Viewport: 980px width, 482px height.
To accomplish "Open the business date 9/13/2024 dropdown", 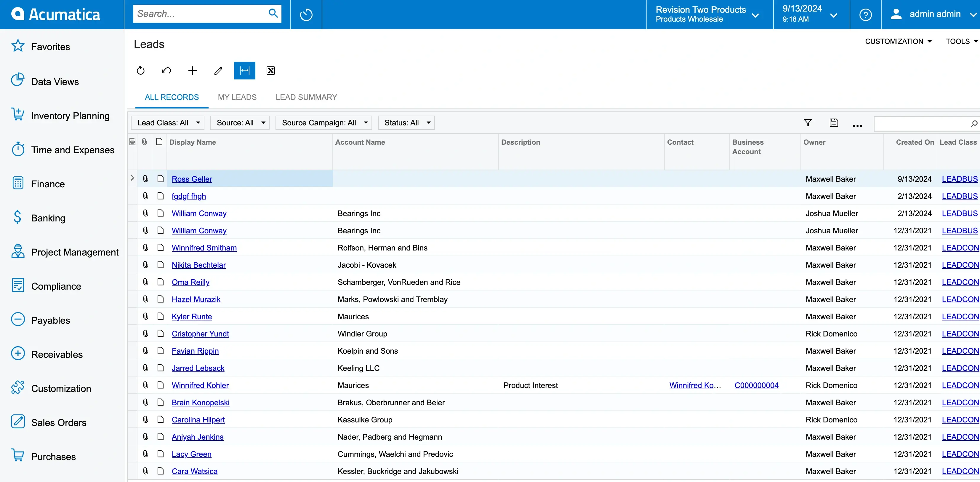I will coord(811,15).
